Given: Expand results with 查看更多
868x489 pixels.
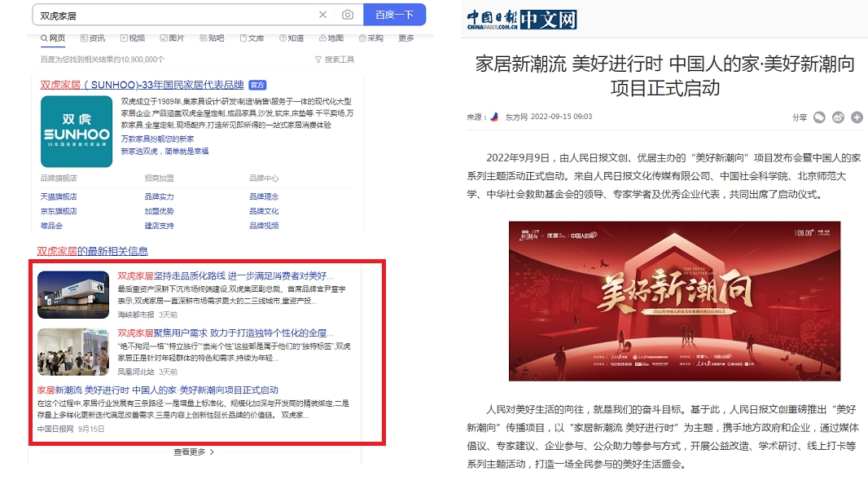Looking at the screenshot, I should pos(194,452).
